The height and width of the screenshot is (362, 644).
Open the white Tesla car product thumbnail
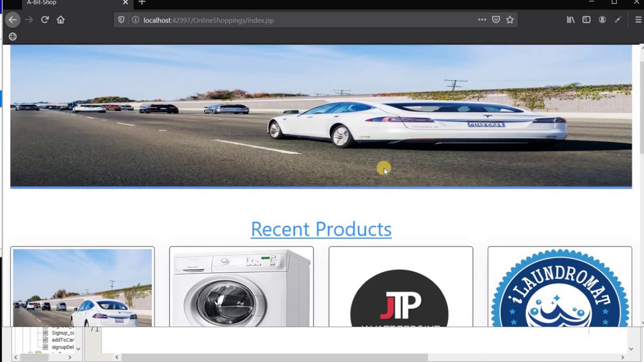[83, 287]
